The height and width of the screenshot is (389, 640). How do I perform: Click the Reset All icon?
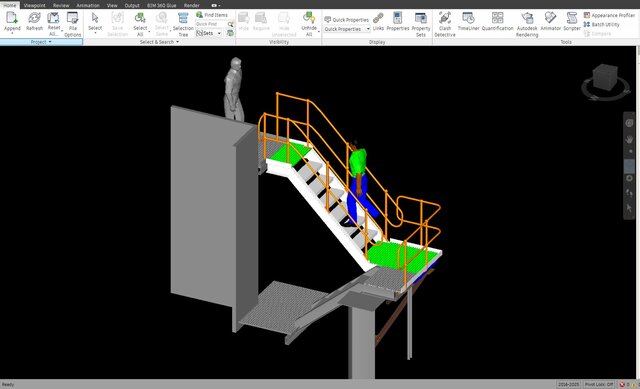(53, 18)
